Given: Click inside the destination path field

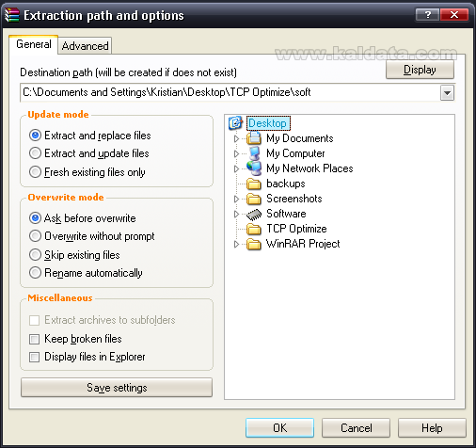Looking at the screenshot, I should click(230, 92).
